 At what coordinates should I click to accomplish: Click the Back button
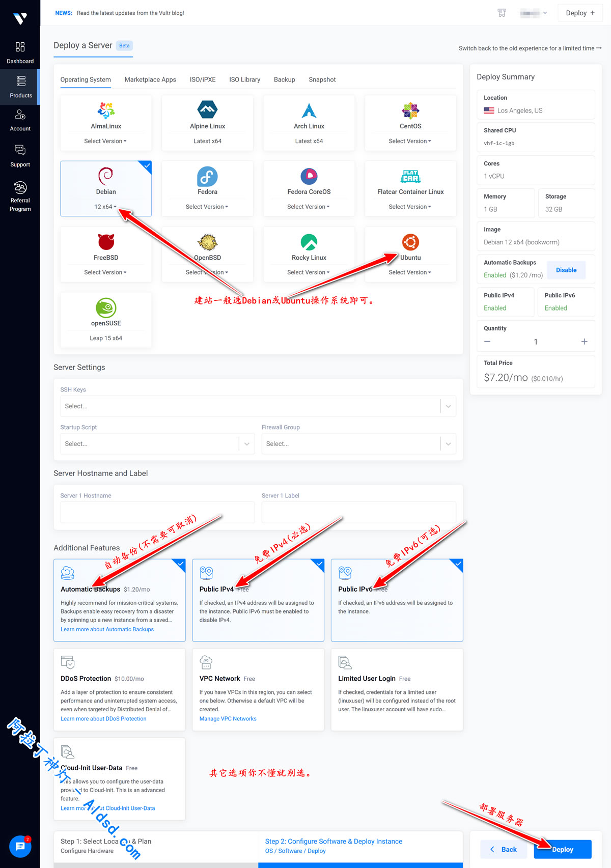(x=503, y=849)
